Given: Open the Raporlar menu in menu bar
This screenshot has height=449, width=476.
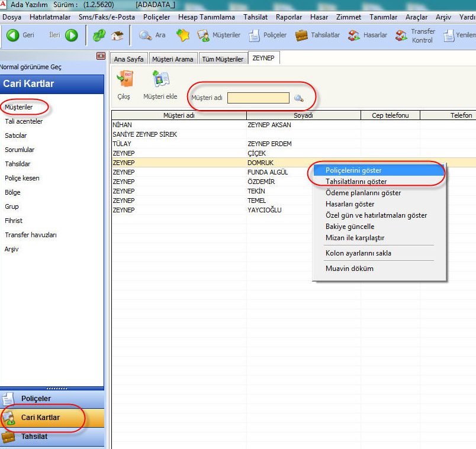Looking at the screenshot, I should click(x=288, y=17).
